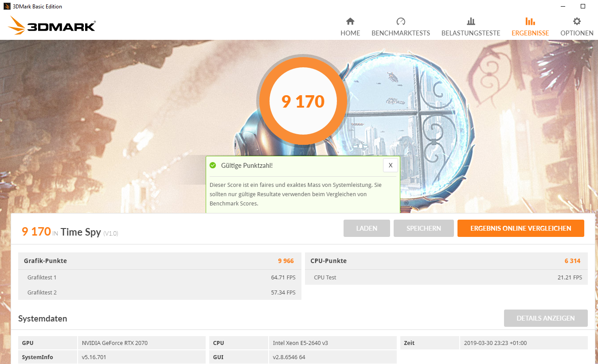Click the Benchmarktests gauge icon
Image resolution: width=598 pixels, height=364 pixels.
click(x=401, y=21)
